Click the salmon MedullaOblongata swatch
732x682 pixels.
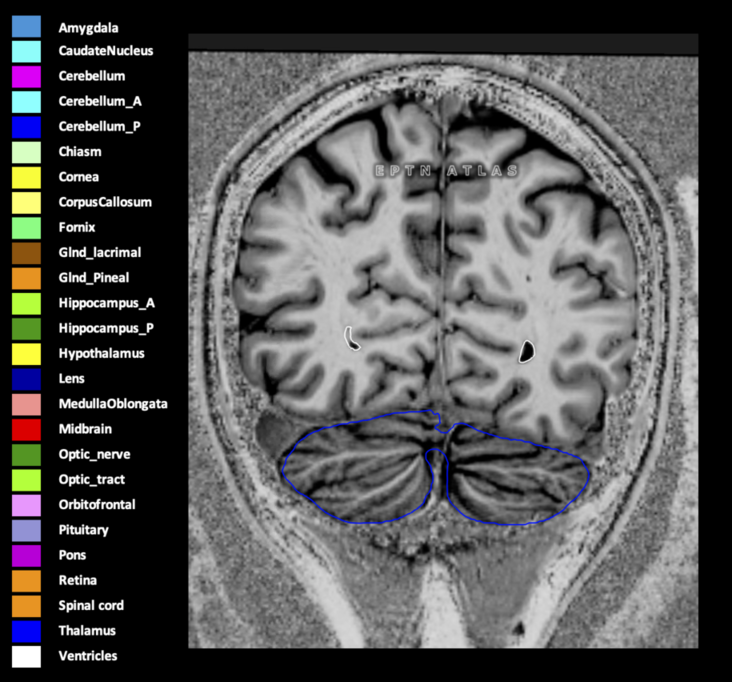coord(26,405)
